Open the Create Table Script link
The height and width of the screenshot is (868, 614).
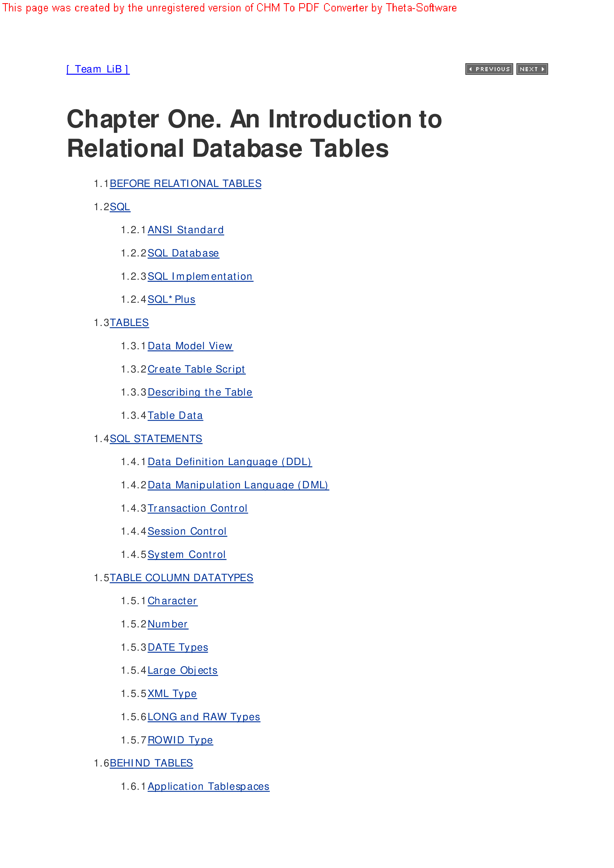(196, 369)
